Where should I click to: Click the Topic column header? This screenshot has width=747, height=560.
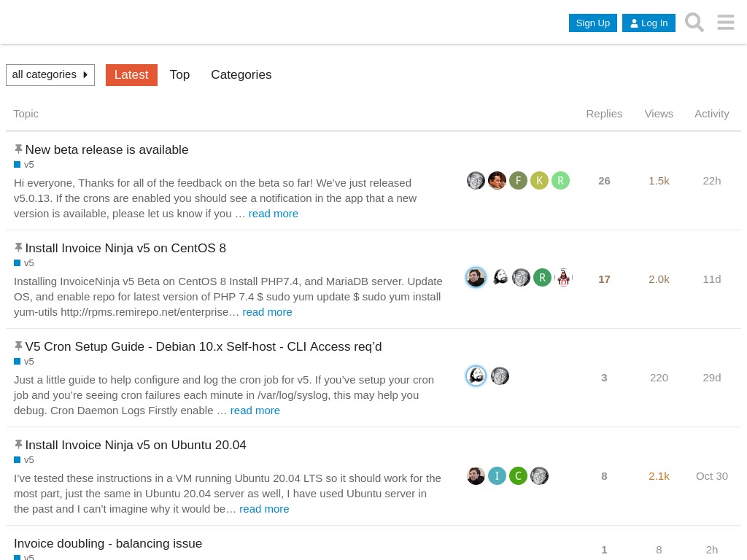pyautogui.click(x=26, y=114)
